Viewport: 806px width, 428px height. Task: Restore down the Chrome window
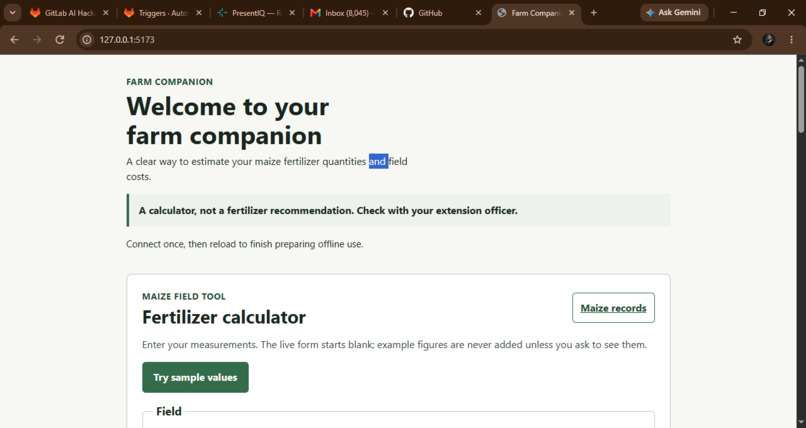(x=762, y=13)
